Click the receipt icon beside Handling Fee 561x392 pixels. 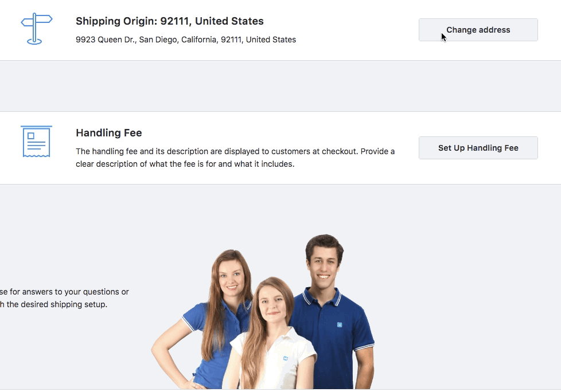pos(36,142)
